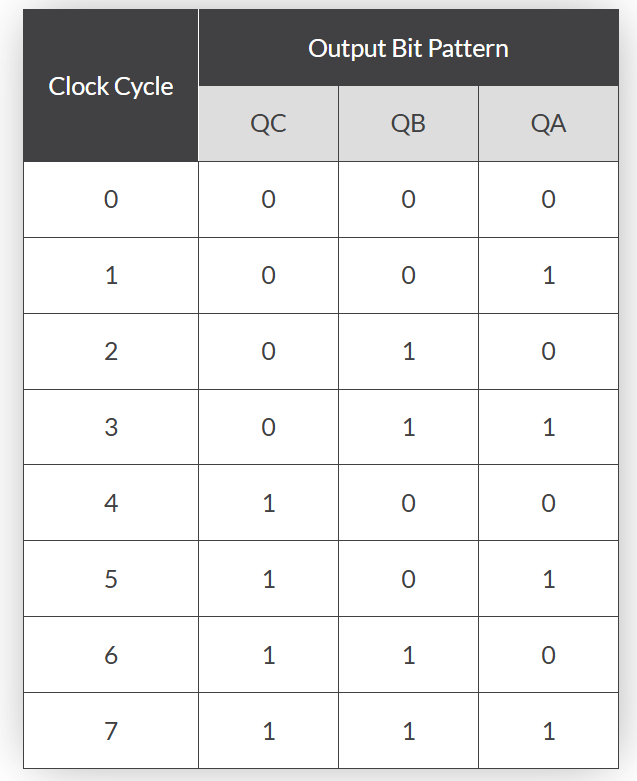The image size is (637, 781).
Task: Click the Output Bit Pattern header
Action: [x=408, y=48]
